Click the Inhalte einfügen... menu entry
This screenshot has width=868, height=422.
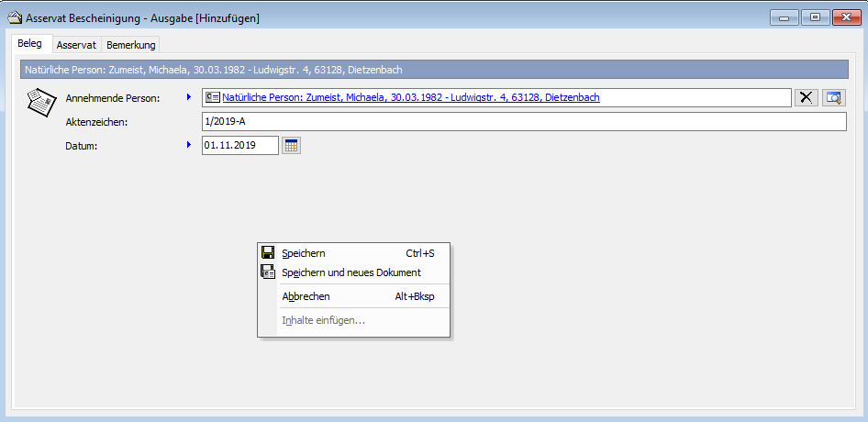(323, 320)
